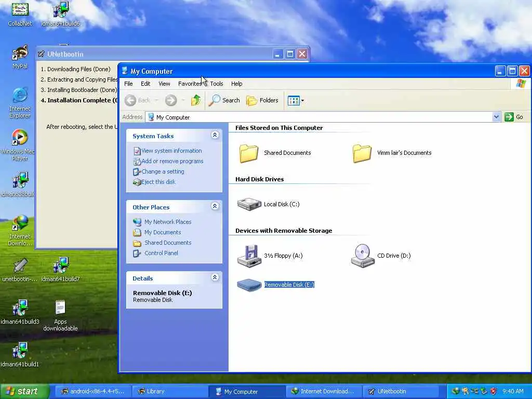Image resolution: width=532 pixels, height=399 pixels.
Task: Collapse the Details panel
Action: pos(215,277)
